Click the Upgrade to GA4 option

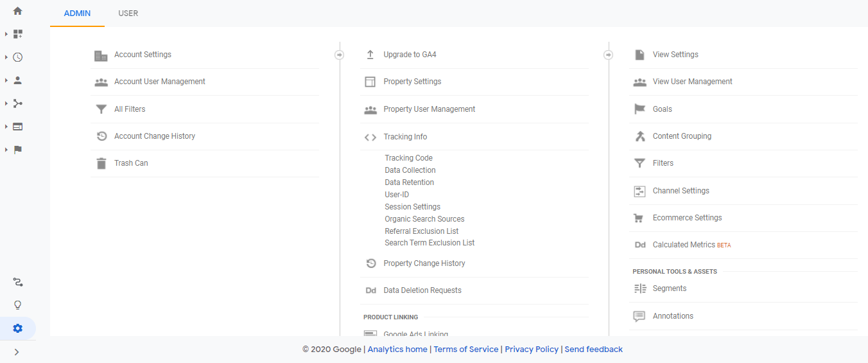(x=410, y=55)
